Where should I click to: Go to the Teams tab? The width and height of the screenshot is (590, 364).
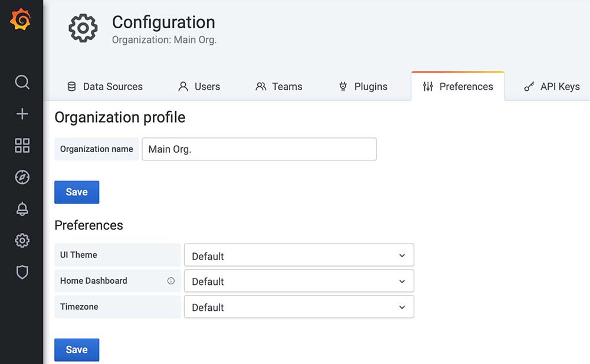click(x=279, y=87)
